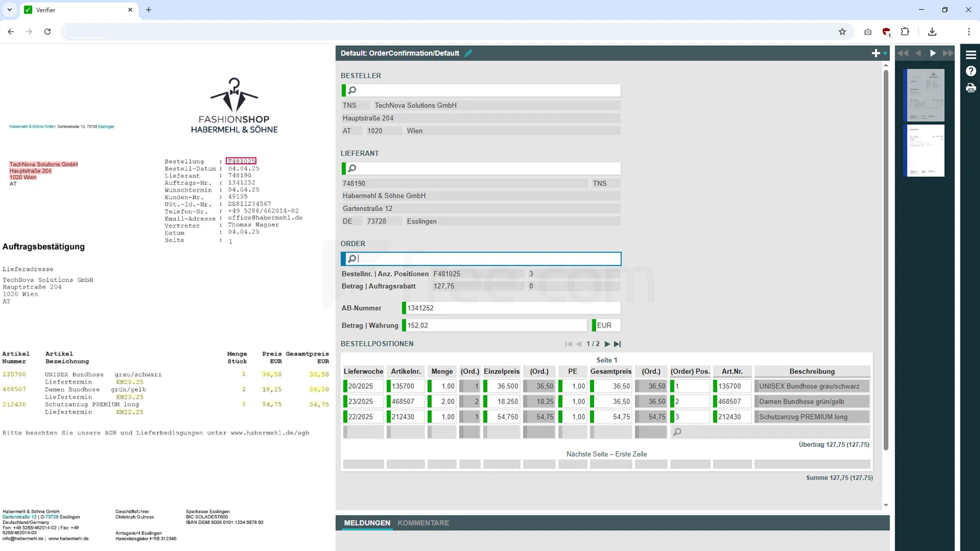Open a new browser tab
Image resolution: width=980 pixels, height=551 pixels.
pyautogui.click(x=149, y=10)
